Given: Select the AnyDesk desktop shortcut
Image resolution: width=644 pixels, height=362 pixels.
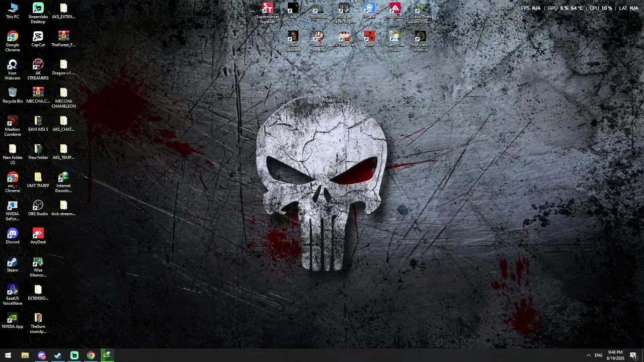Looking at the screenshot, I should 38,236.
